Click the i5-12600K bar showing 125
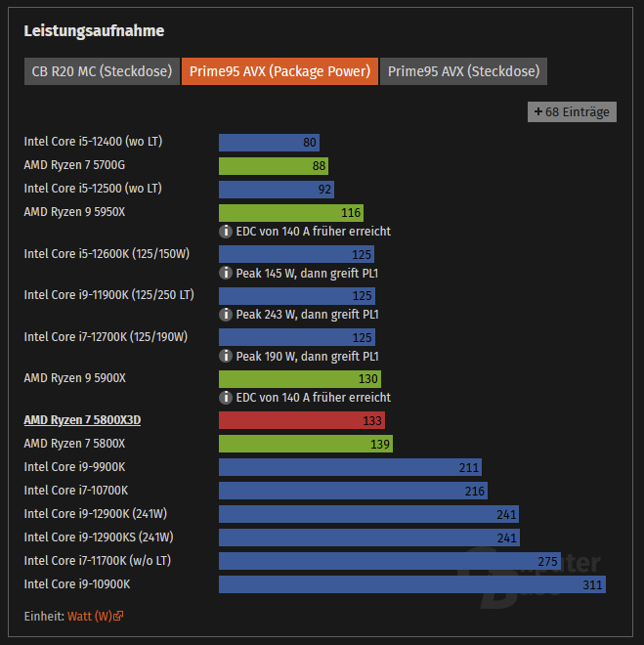 [296, 254]
